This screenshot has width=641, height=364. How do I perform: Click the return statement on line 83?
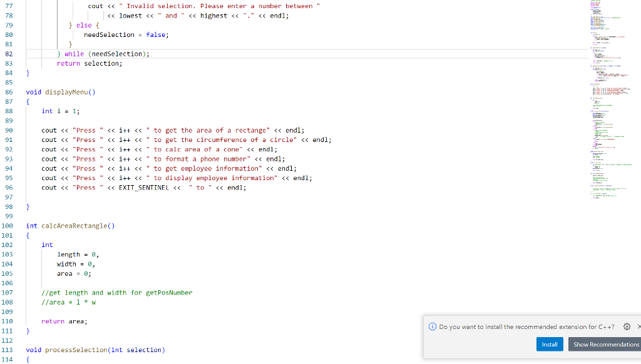(68, 63)
